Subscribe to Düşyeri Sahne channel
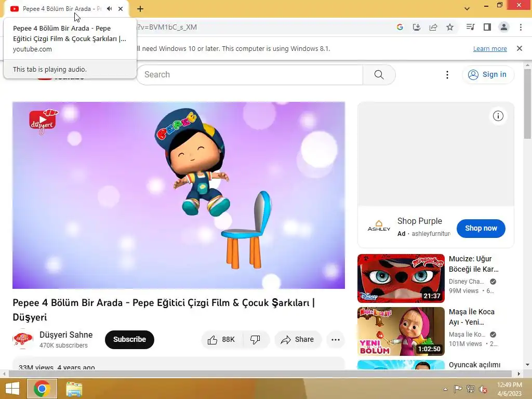Image resolution: width=532 pixels, height=399 pixels. pyautogui.click(x=129, y=339)
